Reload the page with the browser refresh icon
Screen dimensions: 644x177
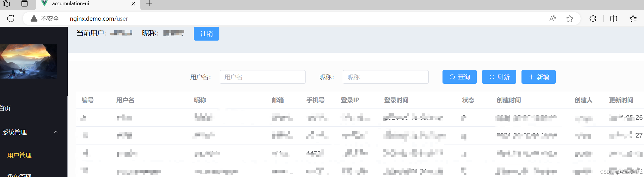point(11,19)
